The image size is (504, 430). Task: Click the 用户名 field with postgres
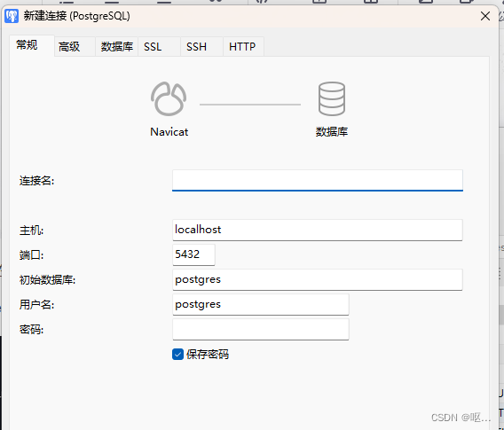tap(260, 304)
